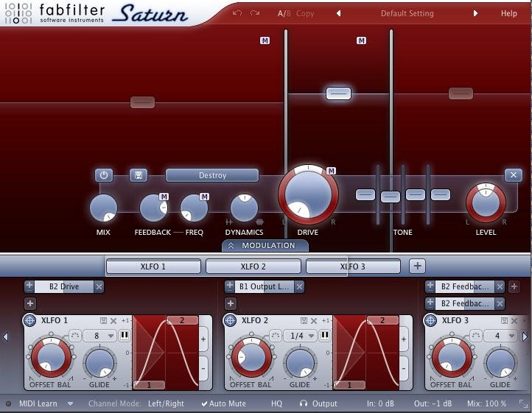The width and height of the screenshot is (532, 413).
Task: Click XLFO 1 drag-target crosshair icon
Action: point(30,320)
